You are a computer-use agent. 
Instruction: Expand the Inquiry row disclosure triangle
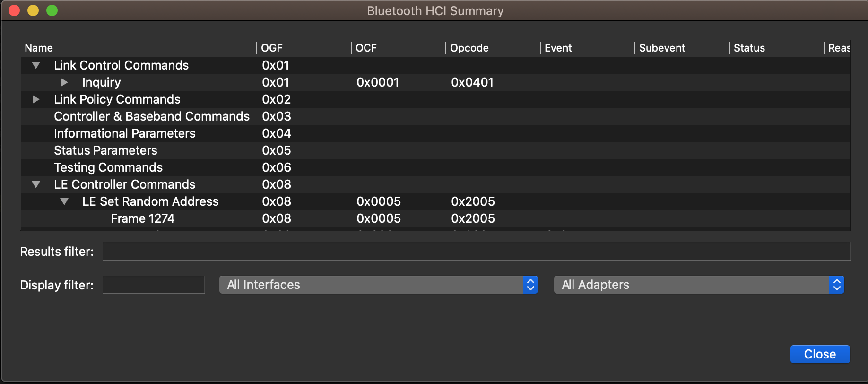pyautogui.click(x=64, y=82)
